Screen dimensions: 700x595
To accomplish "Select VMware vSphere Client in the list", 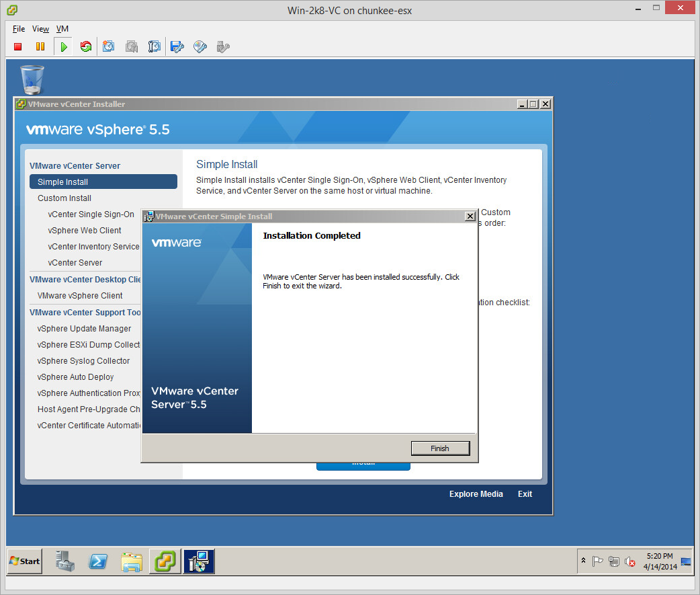I will tap(80, 296).
